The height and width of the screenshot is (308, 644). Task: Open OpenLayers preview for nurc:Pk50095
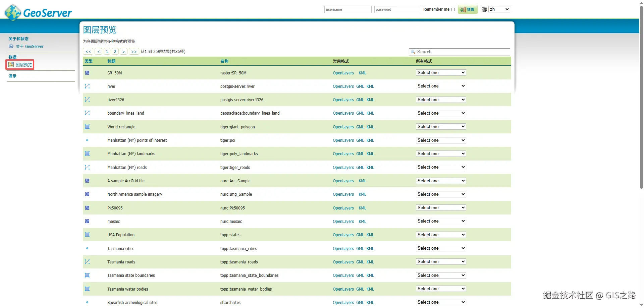tap(343, 208)
